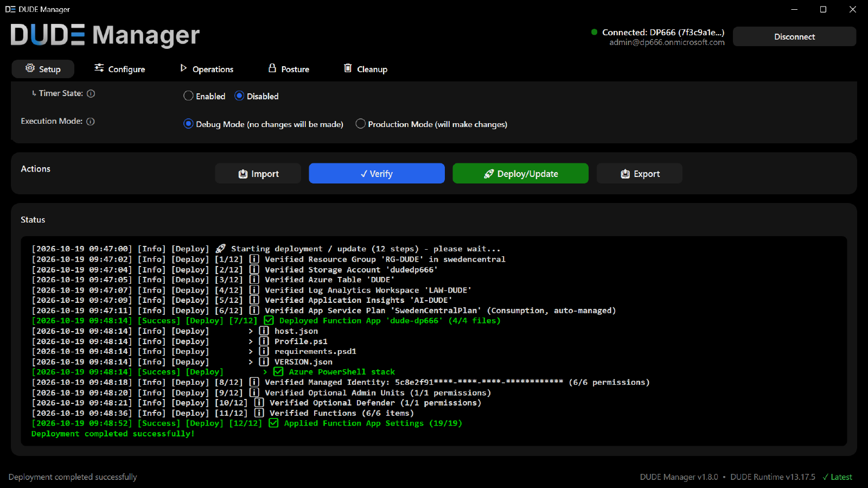Click the lock icon on Posture tab
Viewport: 868px width, 488px height.
point(272,68)
